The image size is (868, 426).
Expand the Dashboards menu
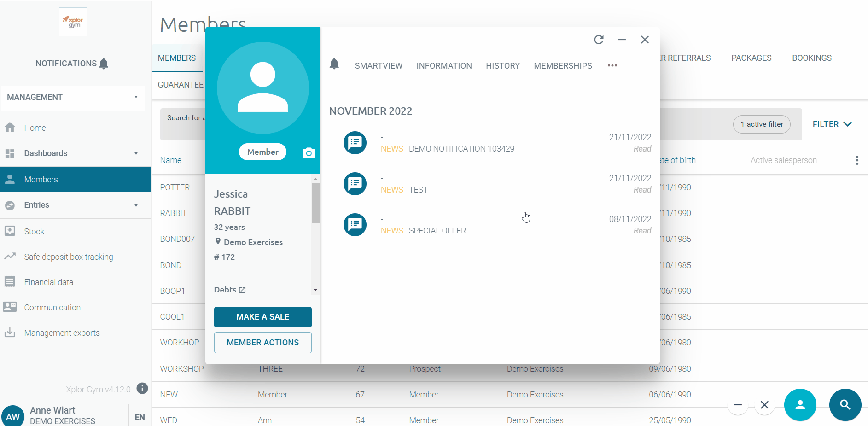pyautogui.click(x=76, y=153)
